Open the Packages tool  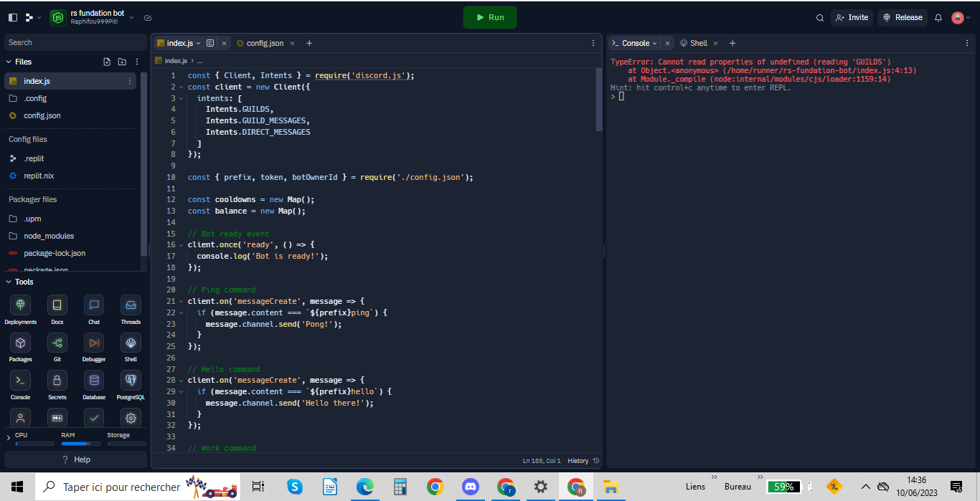coord(20,343)
